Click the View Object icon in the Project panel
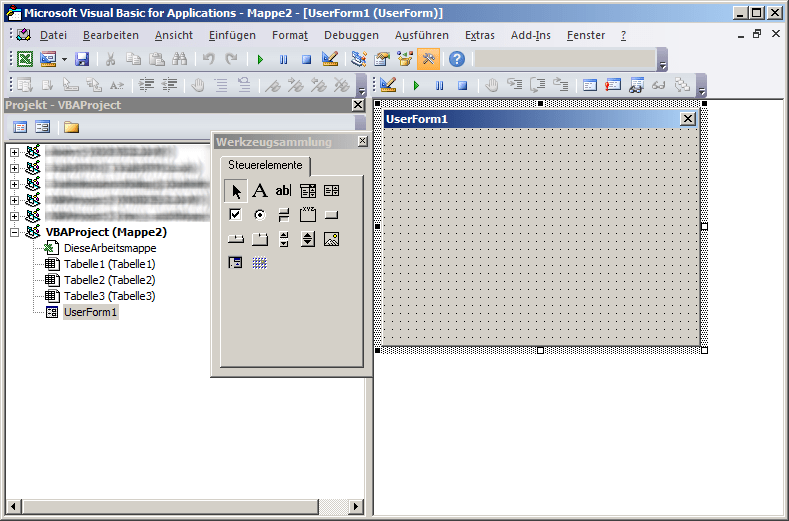Viewport: 789px width, 521px height. (x=43, y=127)
